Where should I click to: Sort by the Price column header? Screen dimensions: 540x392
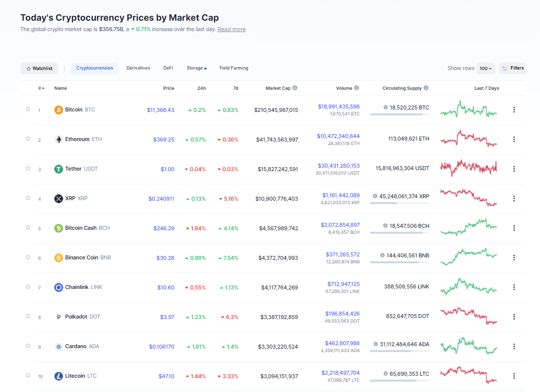click(x=168, y=88)
